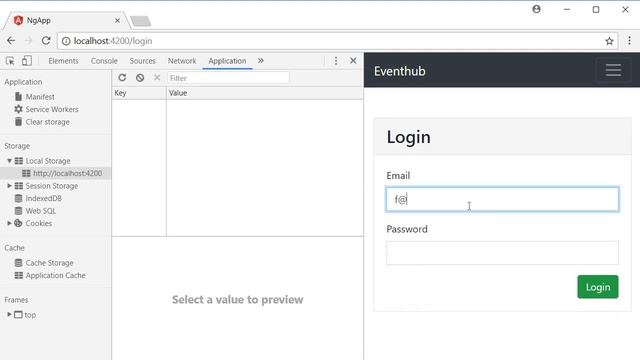Open Cache Storage in sidebar
Screen dimensions: 640x360
(49, 263)
